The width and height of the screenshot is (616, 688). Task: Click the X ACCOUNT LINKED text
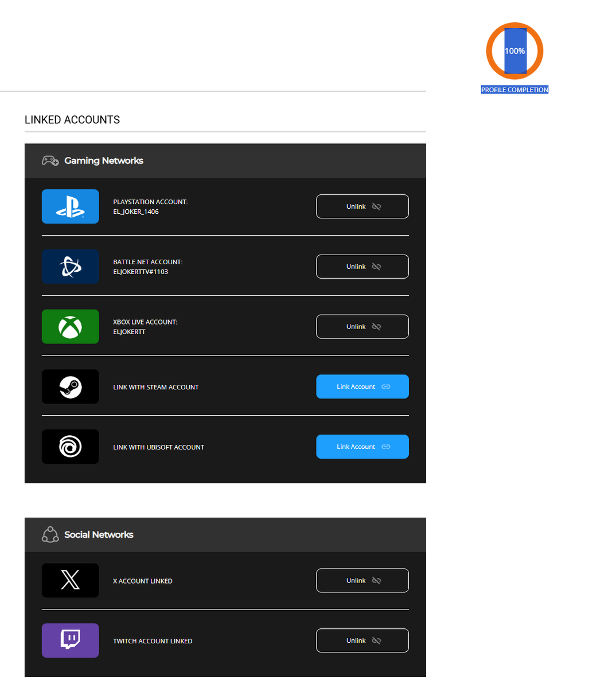[x=143, y=581]
